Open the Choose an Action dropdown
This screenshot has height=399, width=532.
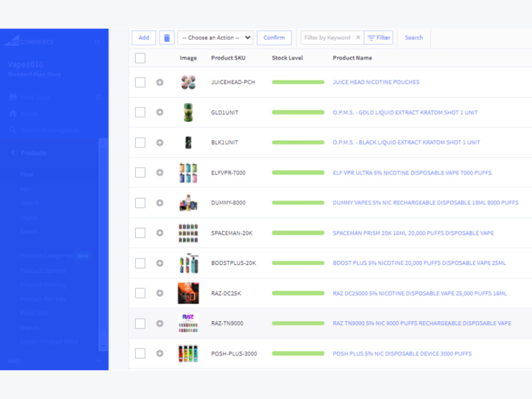(215, 37)
